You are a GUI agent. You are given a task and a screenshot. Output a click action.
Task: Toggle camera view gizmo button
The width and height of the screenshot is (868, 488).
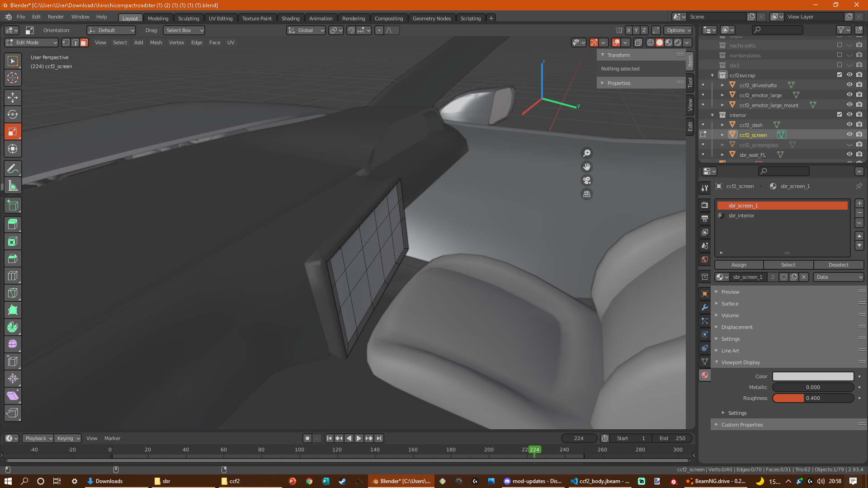[587, 180]
